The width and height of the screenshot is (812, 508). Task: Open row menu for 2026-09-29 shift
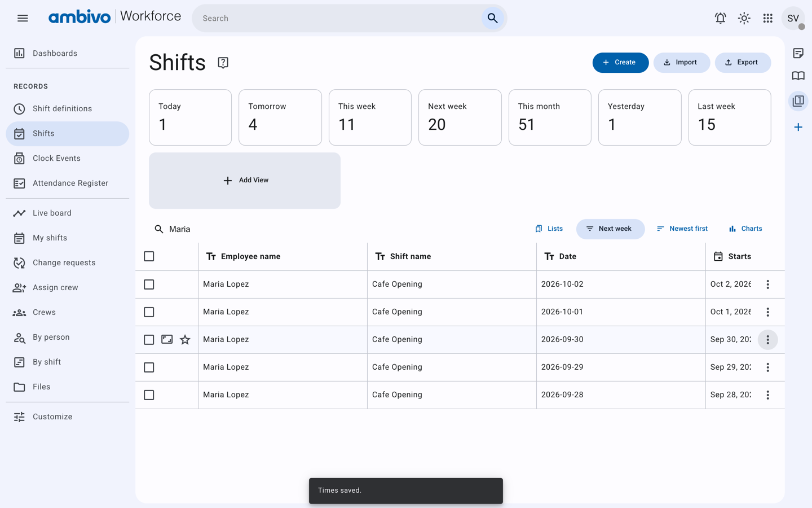[x=767, y=367]
